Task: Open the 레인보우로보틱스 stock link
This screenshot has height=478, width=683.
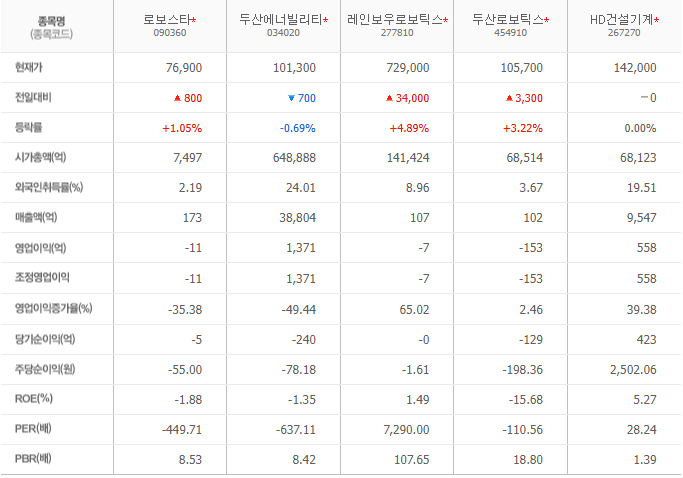Action: [x=395, y=20]
